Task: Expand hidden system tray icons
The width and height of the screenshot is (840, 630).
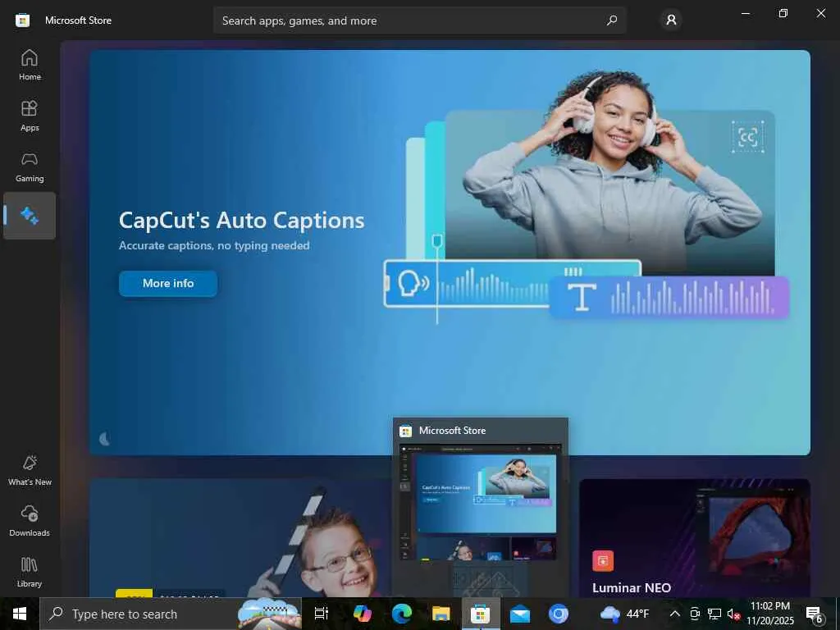Action: coord(675,614)
